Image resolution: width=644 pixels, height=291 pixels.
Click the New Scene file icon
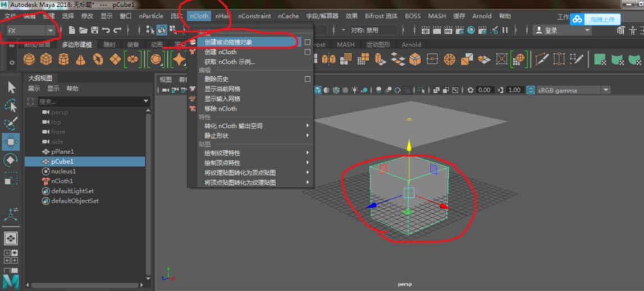tap(72, 30)
